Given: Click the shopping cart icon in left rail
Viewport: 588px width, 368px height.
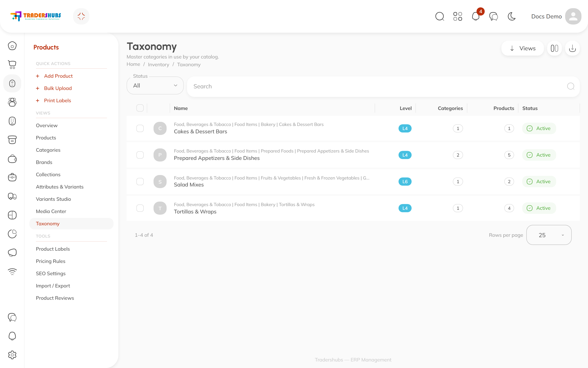Looking at the screenshot, I should click(x=12, y=64).
